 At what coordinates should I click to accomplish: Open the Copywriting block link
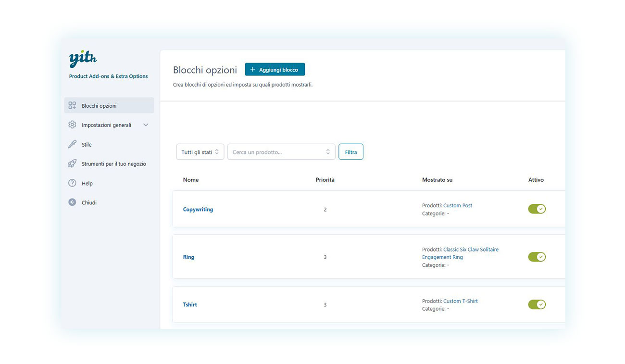coord(198,210)
